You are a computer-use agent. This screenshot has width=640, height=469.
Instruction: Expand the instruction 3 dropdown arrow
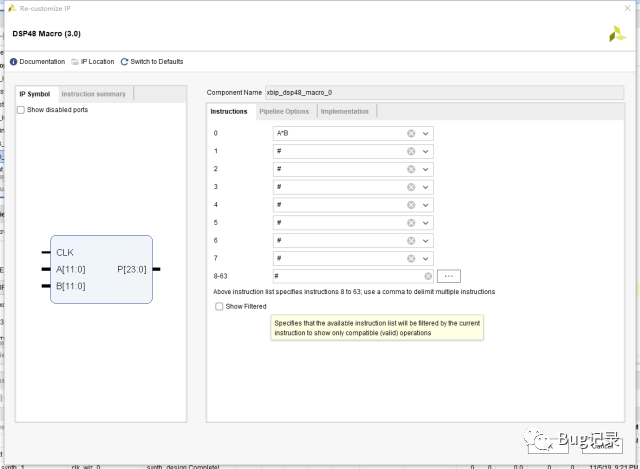pyautogui.click(x=425, y=187)
